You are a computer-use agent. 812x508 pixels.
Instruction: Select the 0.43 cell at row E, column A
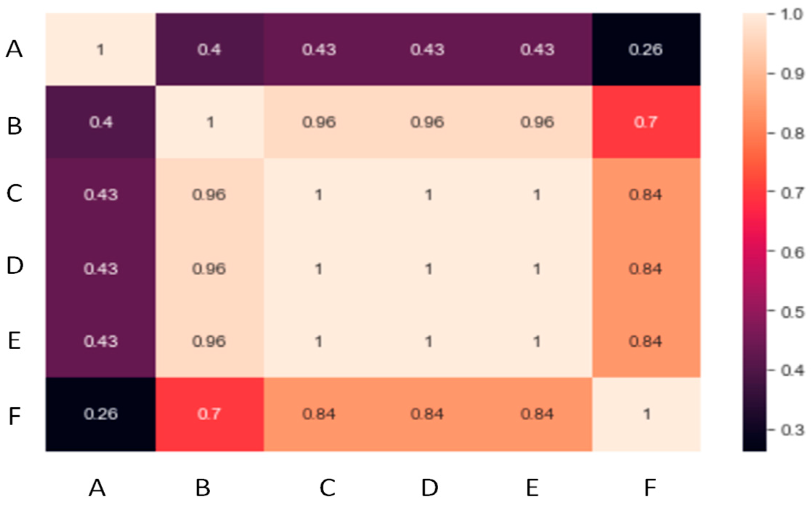click(101, 341)
